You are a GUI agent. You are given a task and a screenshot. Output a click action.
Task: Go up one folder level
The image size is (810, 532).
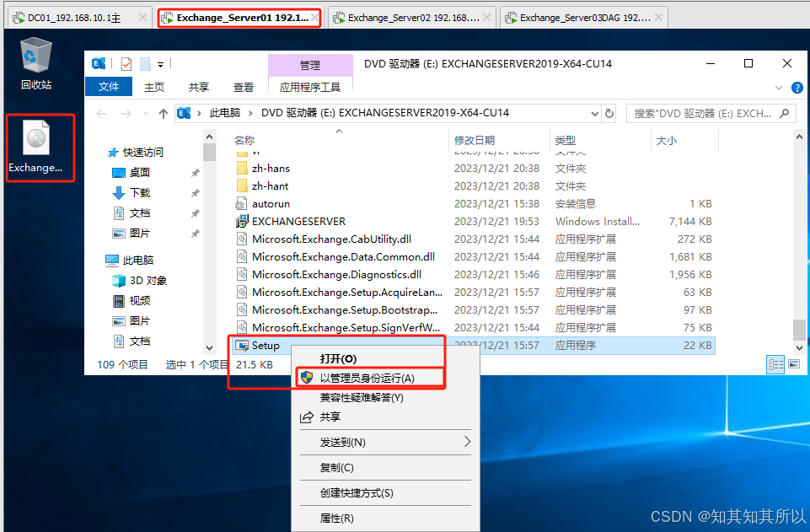tap(164, 114)
